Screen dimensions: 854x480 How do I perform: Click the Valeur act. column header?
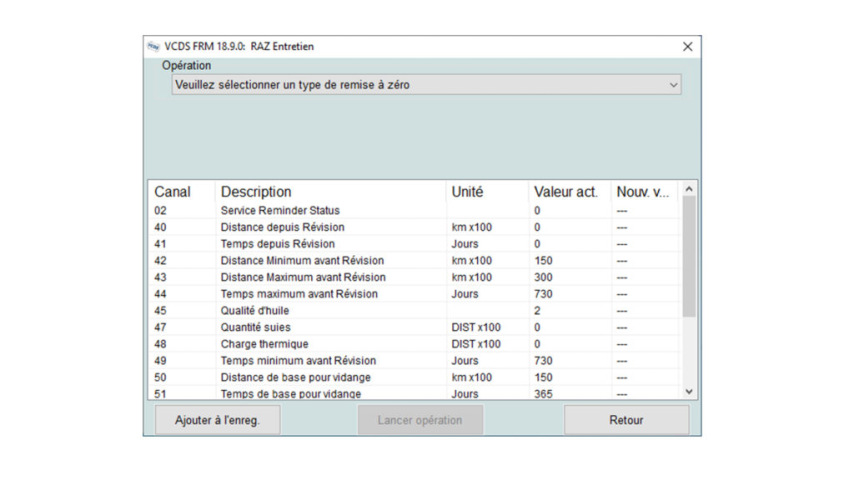pos(570,192)
